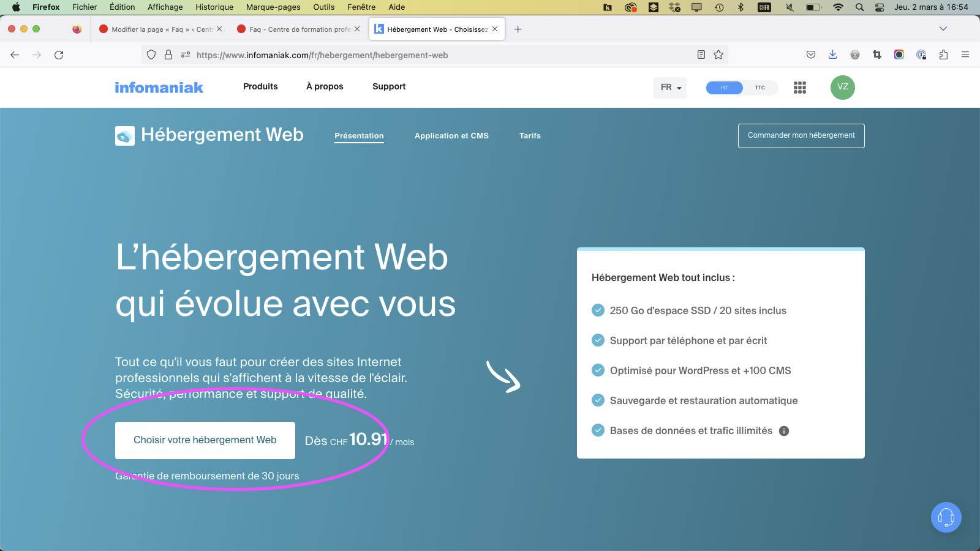This screenshot has width=980, height=551.
Task: Click the date and time in menu bar
Action: (x=931, y=7)
